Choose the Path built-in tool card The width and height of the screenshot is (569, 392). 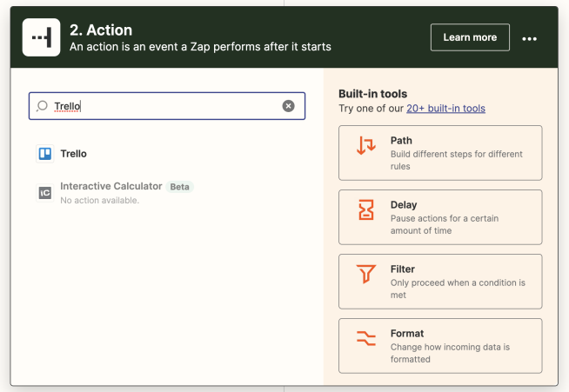click(x=440, y=153)
